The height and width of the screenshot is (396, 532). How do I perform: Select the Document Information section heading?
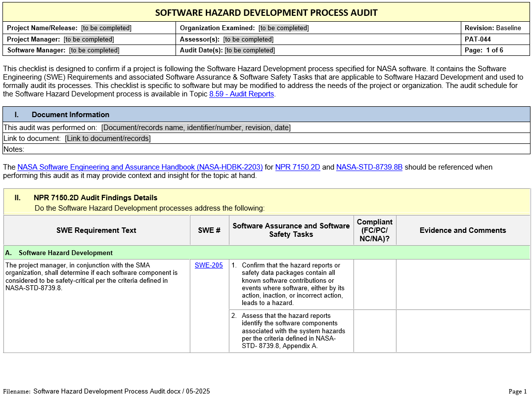pos(70,115)
